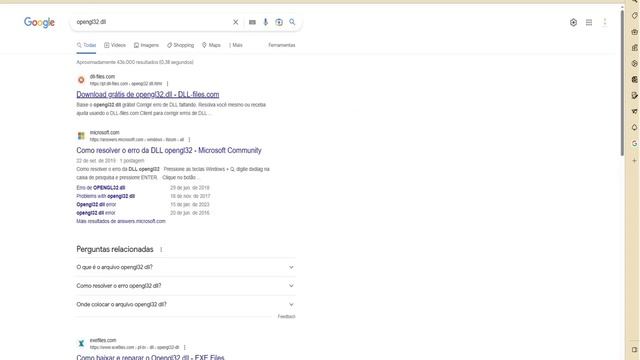Viewport: 640px width, 360px height.
Task: Switch to the Maps tab
Action: 211,45
